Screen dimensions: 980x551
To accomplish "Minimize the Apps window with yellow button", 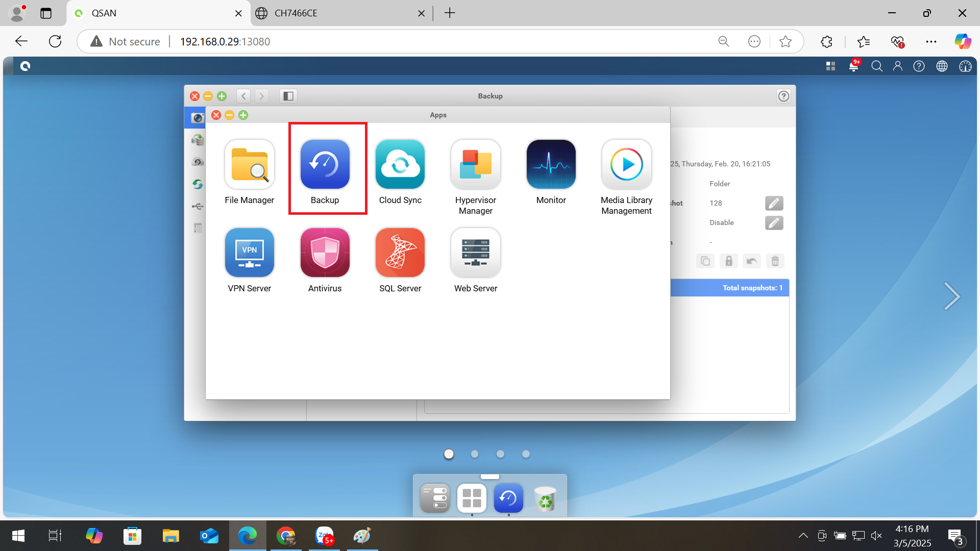I will pos(229,115).
